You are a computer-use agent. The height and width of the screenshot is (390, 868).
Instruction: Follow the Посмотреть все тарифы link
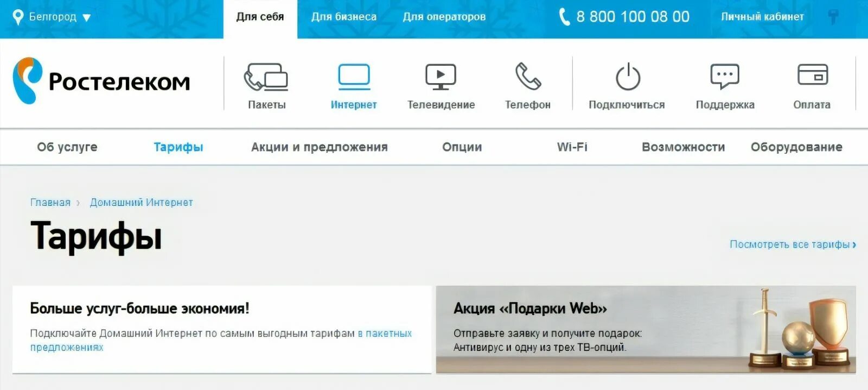(x=793, y=244)
